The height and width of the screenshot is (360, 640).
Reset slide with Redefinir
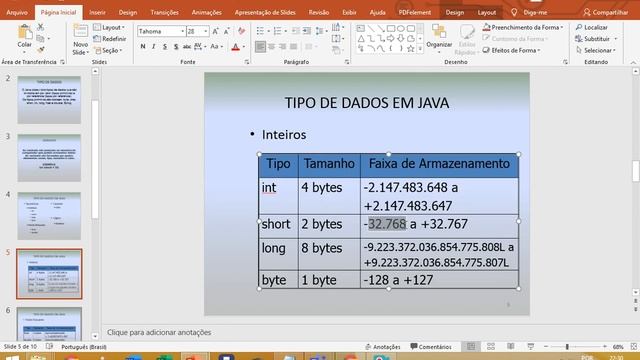tap(110, 39)
